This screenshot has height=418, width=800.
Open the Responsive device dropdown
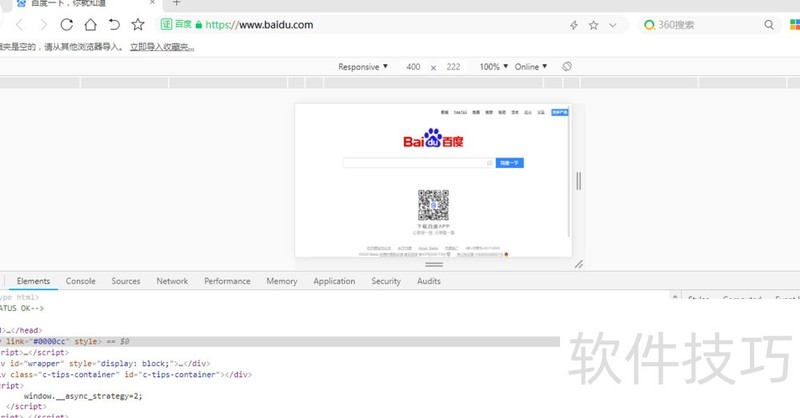click(x=363, y=67)
